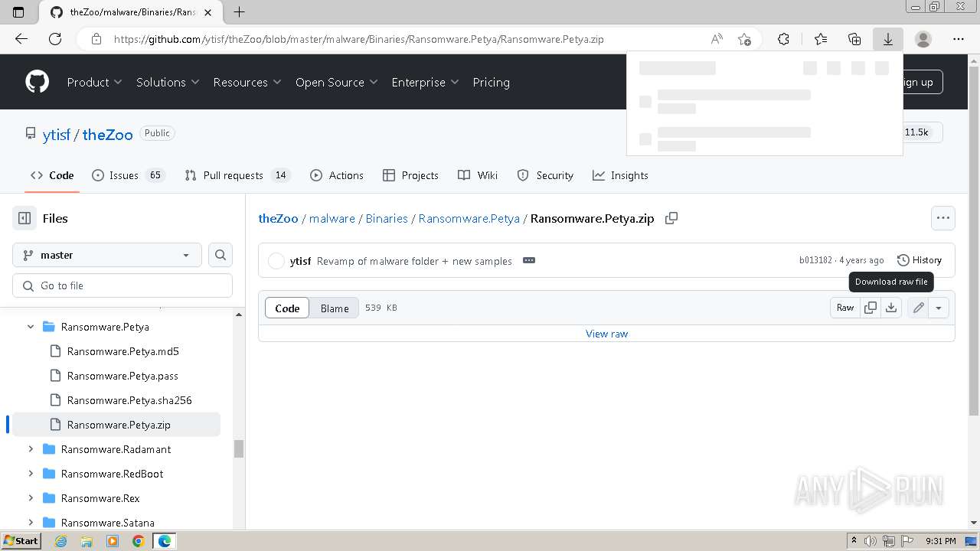Open browser profile avatar
This screenshot has width=980, height=551.
pyautogui.click(x=923, y=39)
